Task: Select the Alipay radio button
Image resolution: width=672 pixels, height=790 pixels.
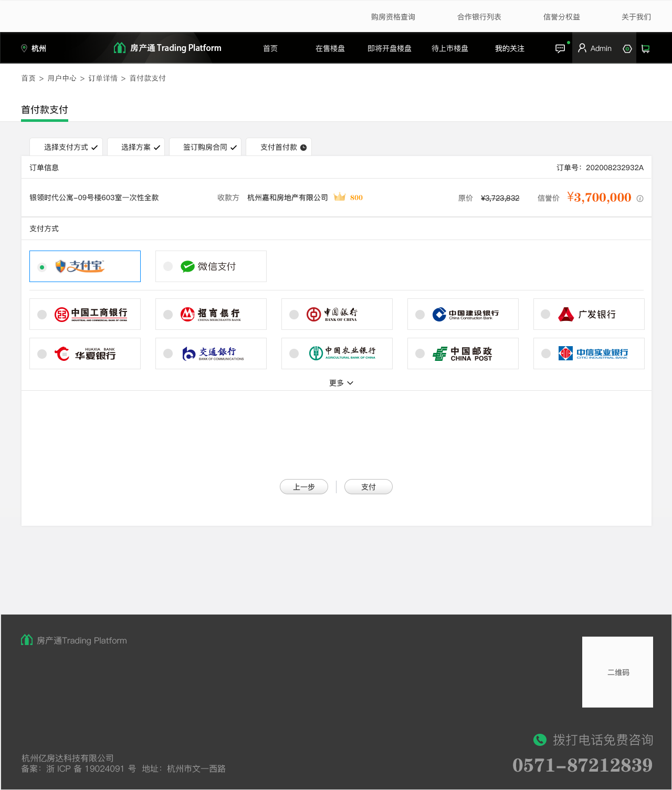Action: pyautogui.click(x=42, y=267)
